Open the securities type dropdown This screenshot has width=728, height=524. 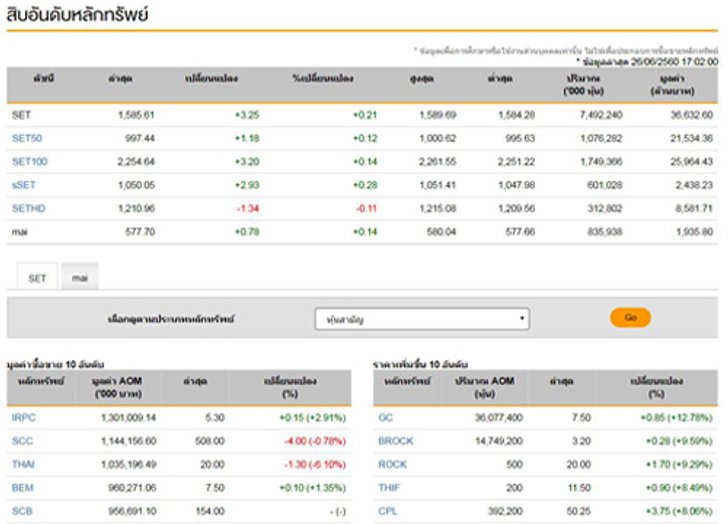[x=422, y=319]
